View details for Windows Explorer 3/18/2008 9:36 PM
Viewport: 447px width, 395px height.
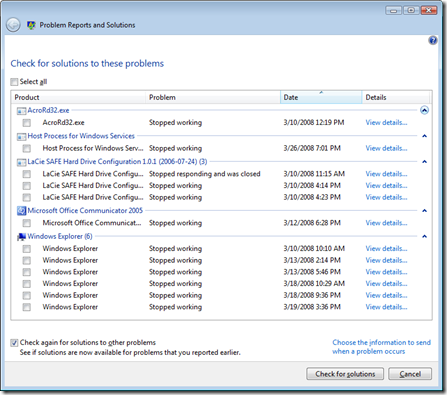click(x=386, y=295)
